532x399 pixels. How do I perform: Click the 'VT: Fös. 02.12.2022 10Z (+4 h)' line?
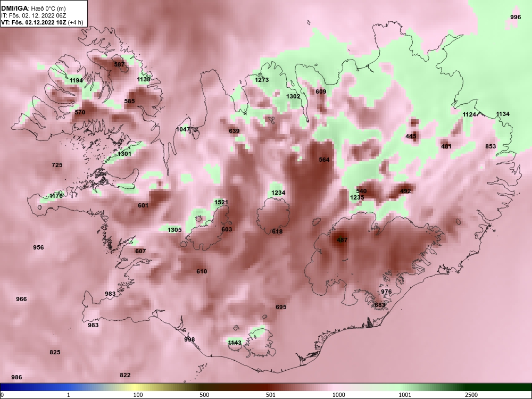[42, 22]
